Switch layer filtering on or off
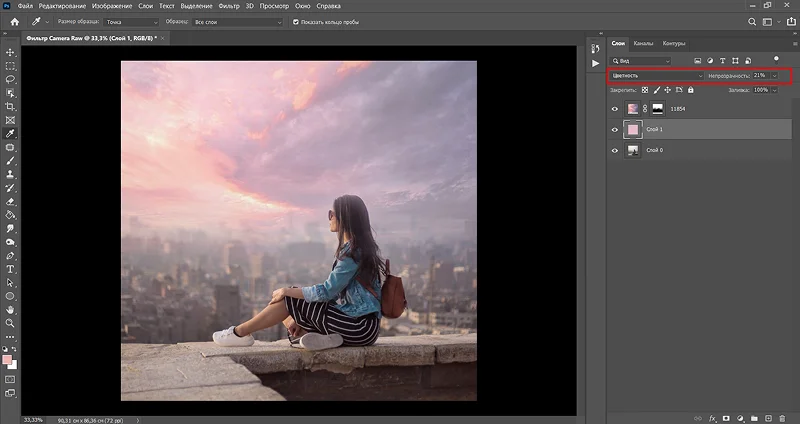This screenshot has height=424, width=800. point(776,59)
